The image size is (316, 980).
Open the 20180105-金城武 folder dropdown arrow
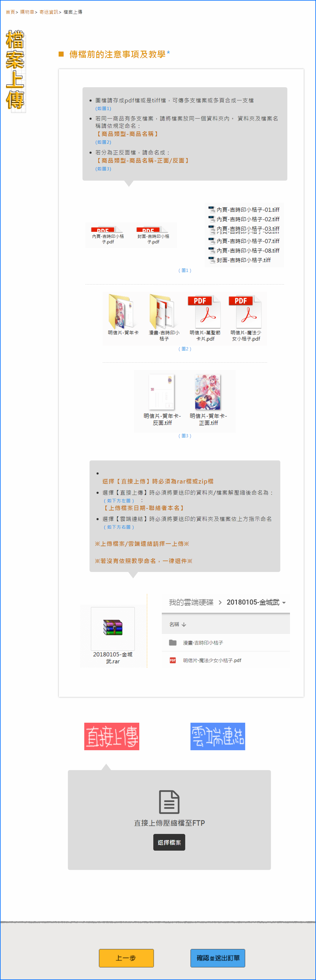284,603
